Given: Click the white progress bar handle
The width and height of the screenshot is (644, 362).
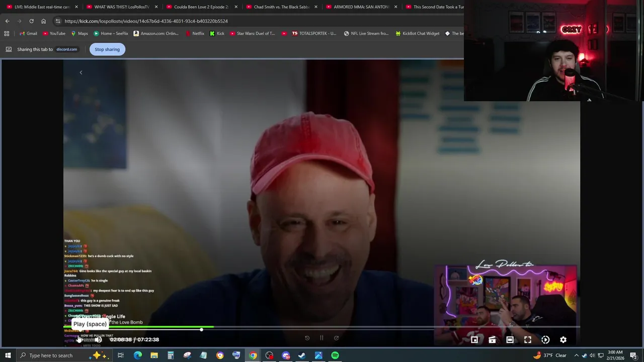Looking at the screenshot, I should 201,329.
